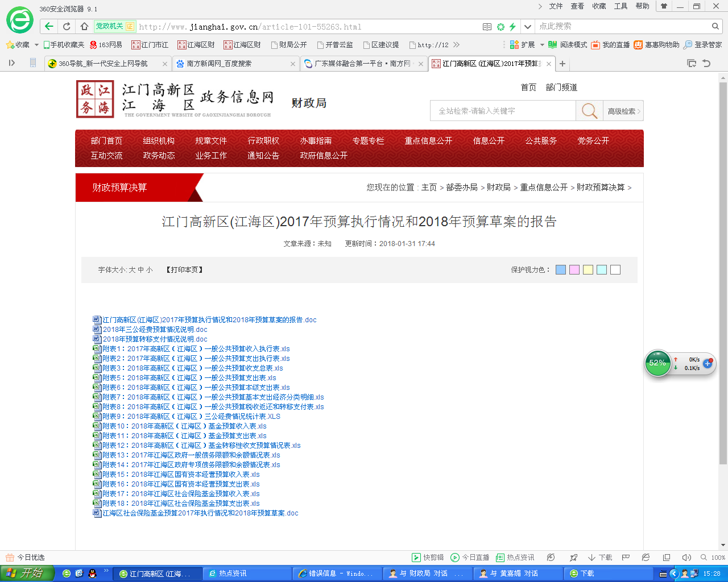Reload the page with the refresh icon

click(67, 26)
